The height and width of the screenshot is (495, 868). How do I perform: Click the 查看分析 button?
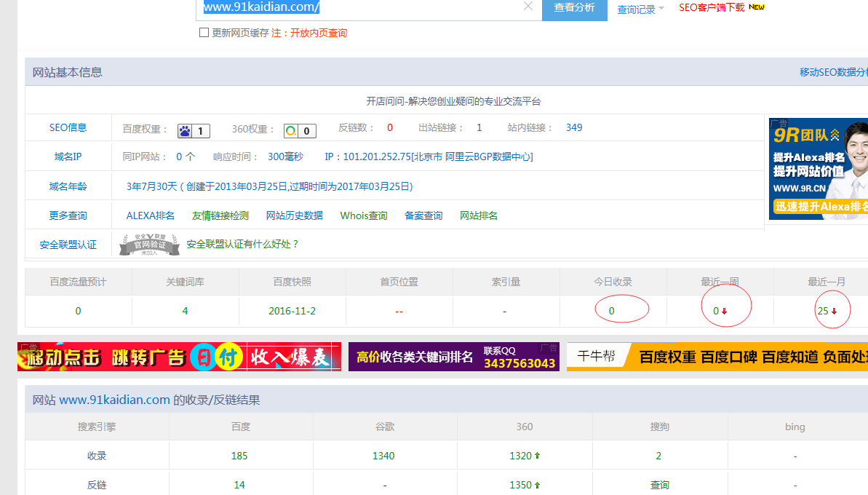pyautogui.click(x=574, y=8)
